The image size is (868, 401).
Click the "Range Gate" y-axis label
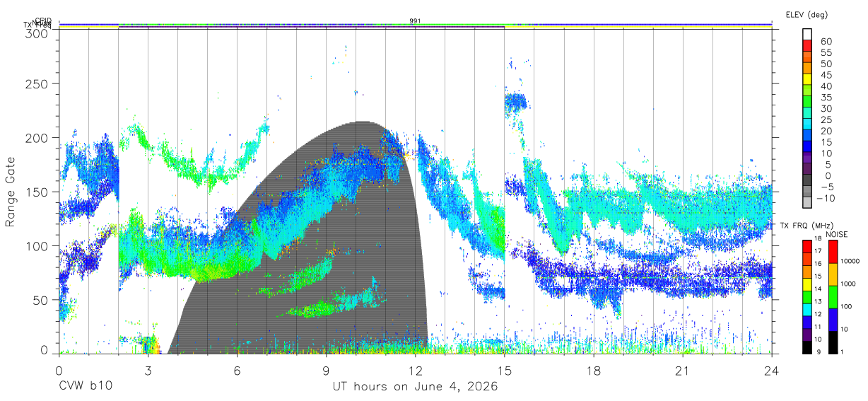pos(11,192)
